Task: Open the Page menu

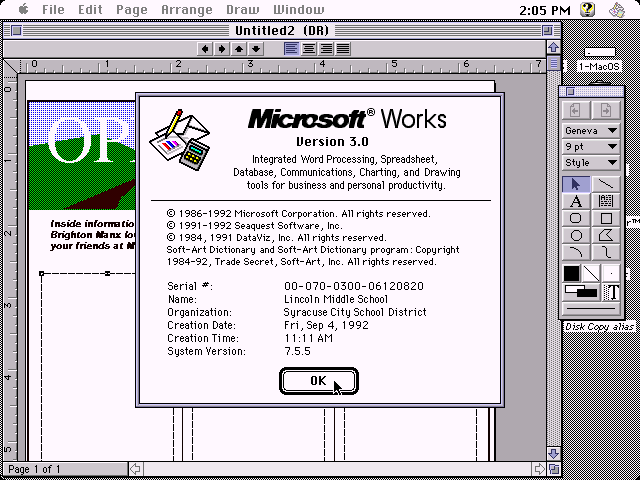Action: [131, 9]
